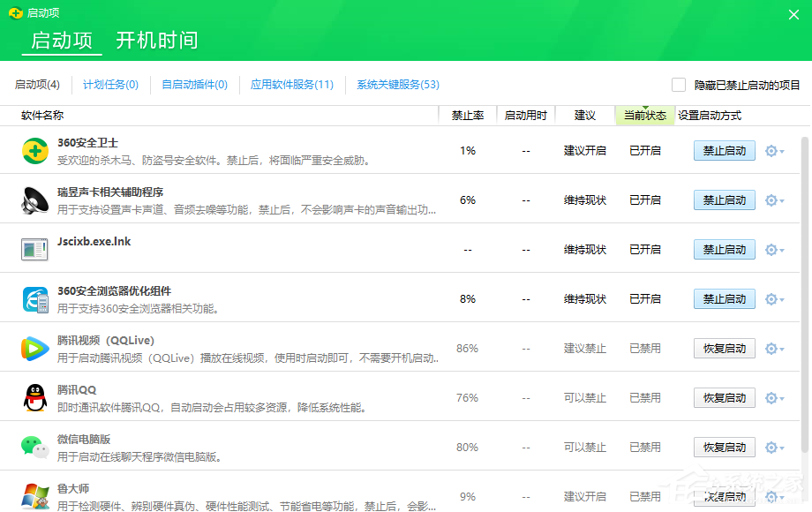
Task: Click 禁止启动 for 瑞昱声卡相关辅助程序
Action: click(724, 200)
